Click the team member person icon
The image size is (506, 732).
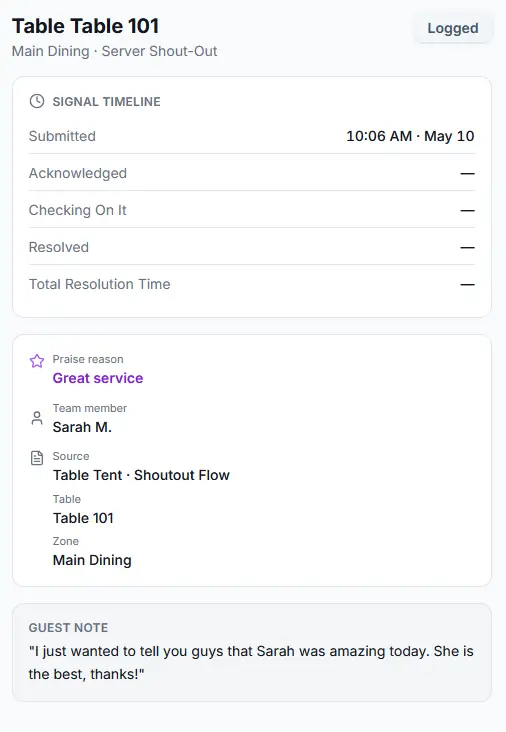coord(37,418)
